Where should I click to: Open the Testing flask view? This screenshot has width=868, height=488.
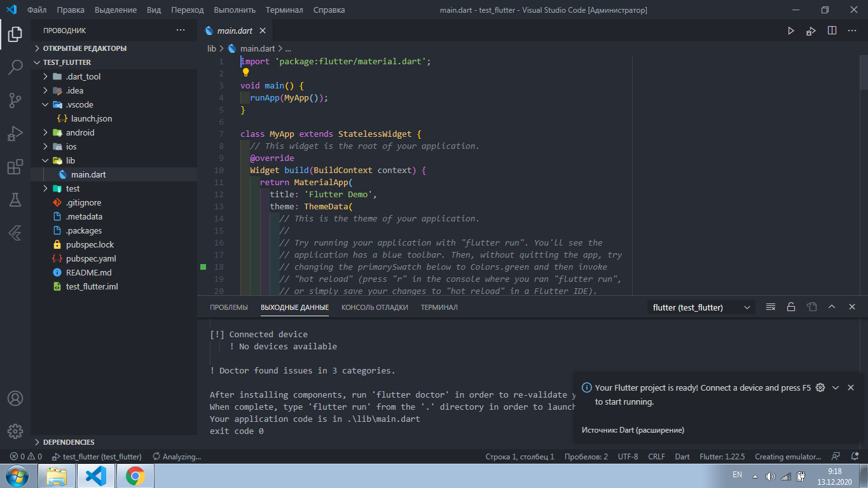click(15, 200)
